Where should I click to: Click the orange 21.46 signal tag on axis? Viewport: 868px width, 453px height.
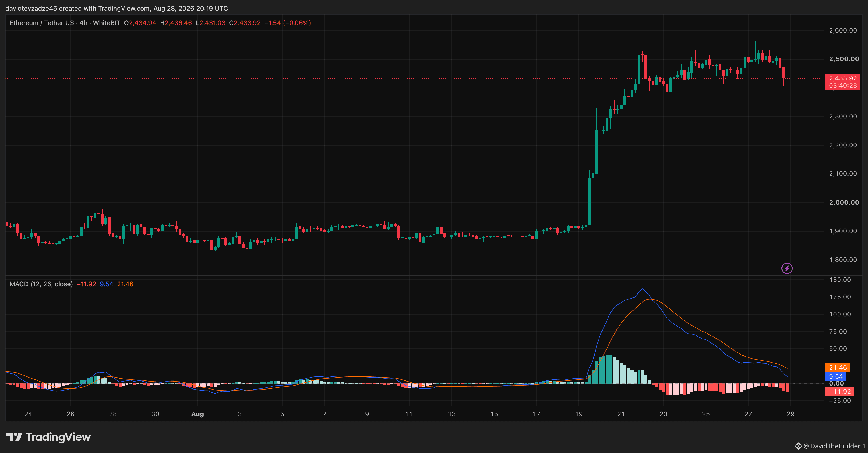tap(837, 368)
